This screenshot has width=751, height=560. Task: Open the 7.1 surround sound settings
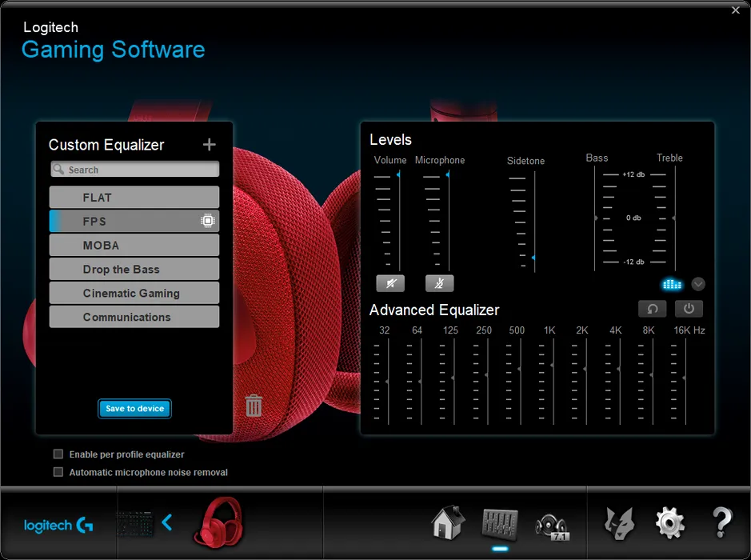tap(551, 524)
